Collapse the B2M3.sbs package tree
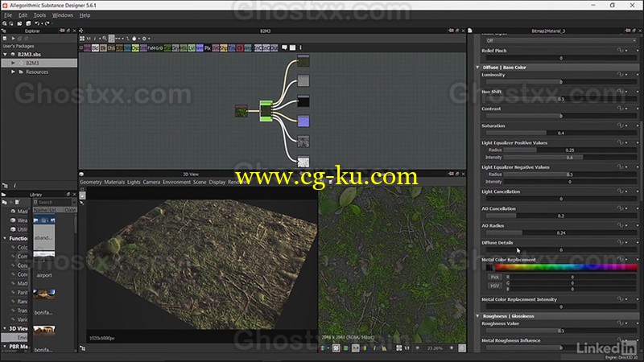The width and height of the screenshot is (644, 362). 6,54
